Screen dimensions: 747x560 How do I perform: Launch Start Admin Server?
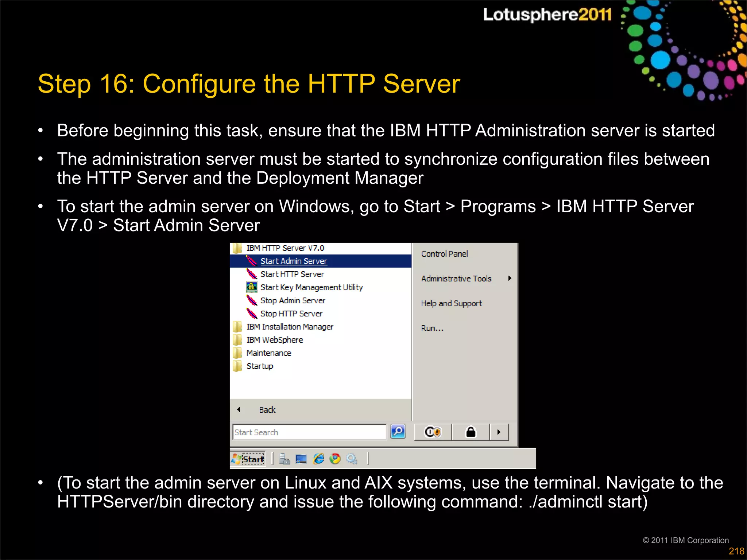321,261
